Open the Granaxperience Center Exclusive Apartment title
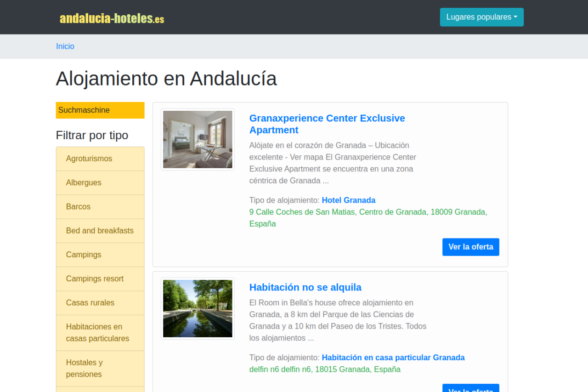Image resolution: width=588 pixels, height=392 pixels. pyautogui.click(x=327, y=124)
